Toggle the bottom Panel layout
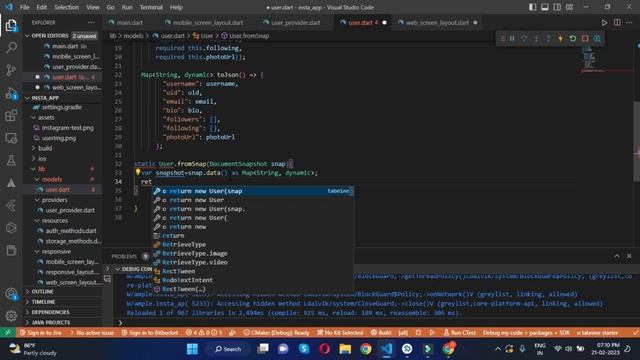Image resolution: width=640 pixels, height=360 pixels. tap(545, 7)
